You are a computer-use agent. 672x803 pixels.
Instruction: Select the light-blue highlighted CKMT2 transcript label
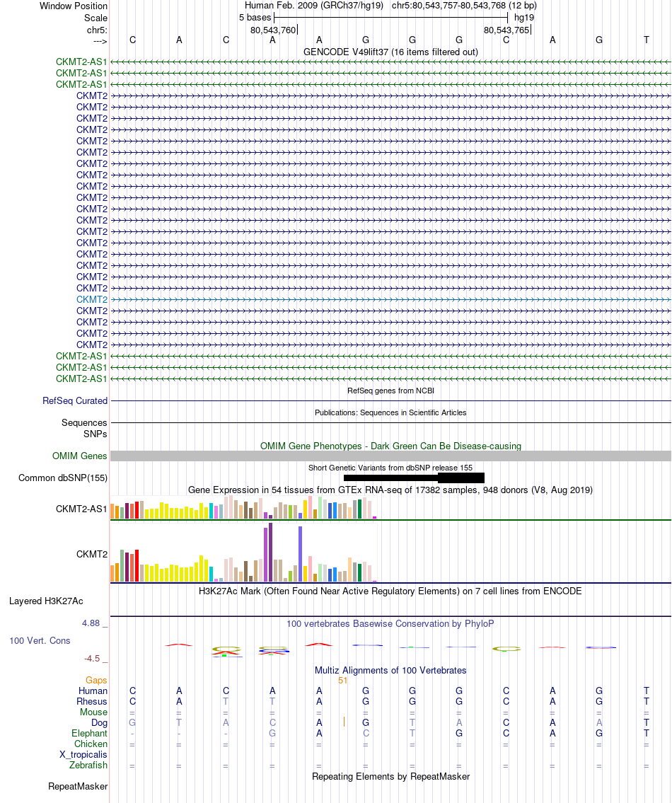[92, 299]
